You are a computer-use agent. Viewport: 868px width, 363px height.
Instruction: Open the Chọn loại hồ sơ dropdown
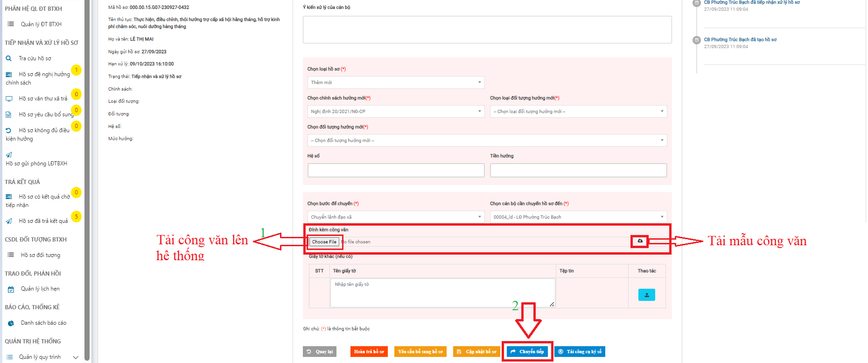[396, 83]
